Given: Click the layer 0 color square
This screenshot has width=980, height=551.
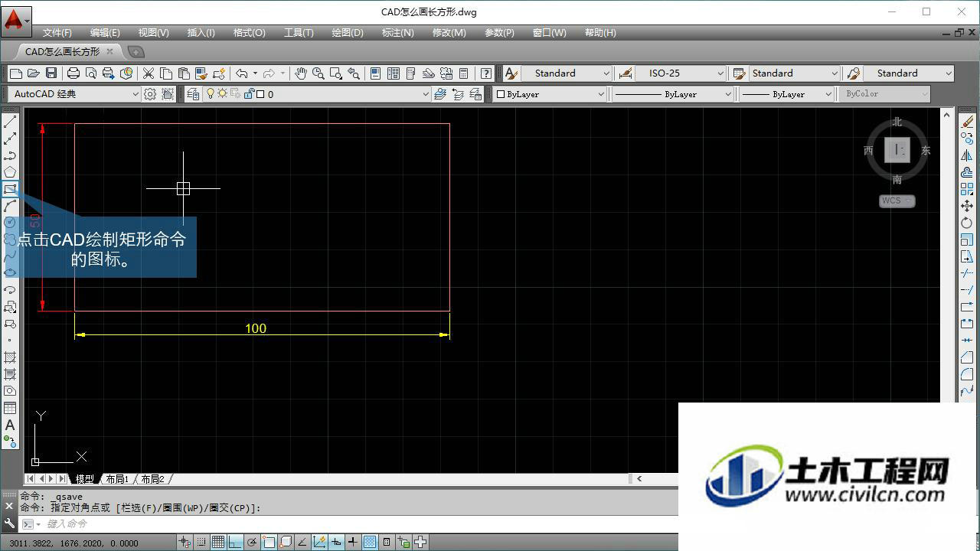Looking at the screenshot, I should (260, 94).
